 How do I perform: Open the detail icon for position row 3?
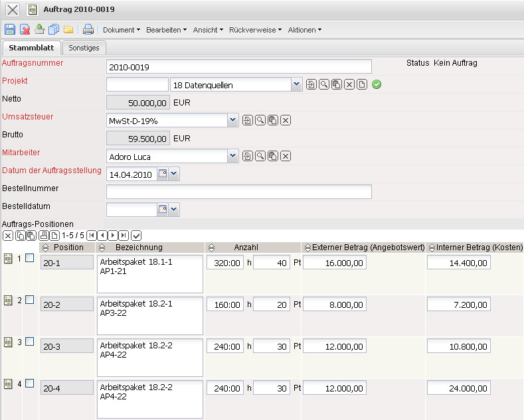click(x=9, y=342)
